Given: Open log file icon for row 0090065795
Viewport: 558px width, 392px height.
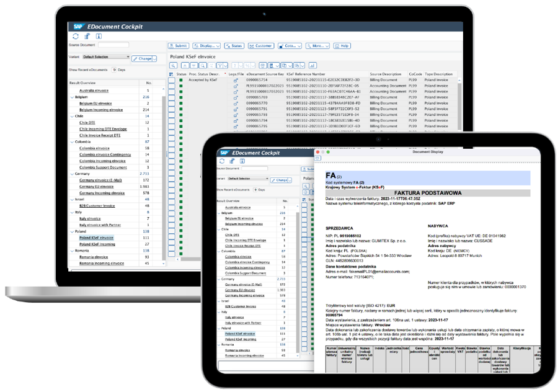Looking at the screenshot, I should pyautogui.click(x=236, y=127).
